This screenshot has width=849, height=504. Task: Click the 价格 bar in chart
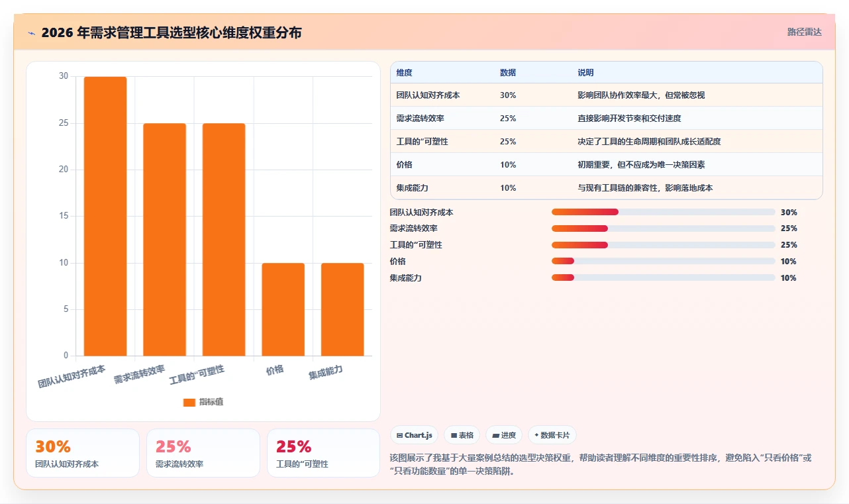[283, 309]
